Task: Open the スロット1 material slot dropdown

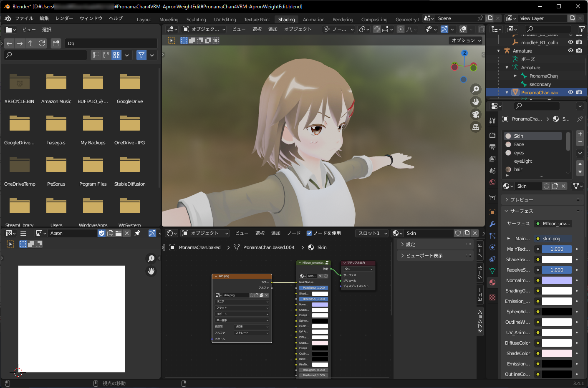Action: click(x=371, y=233)
